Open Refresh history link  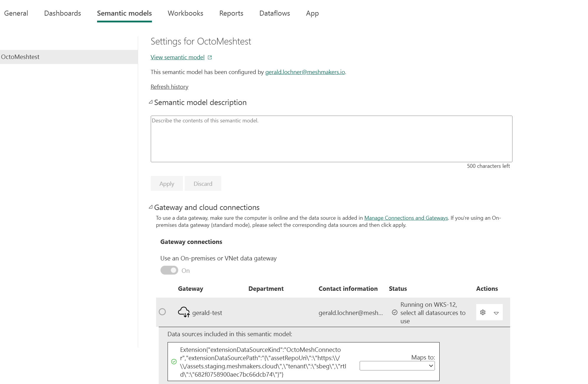tap(169, 87)
